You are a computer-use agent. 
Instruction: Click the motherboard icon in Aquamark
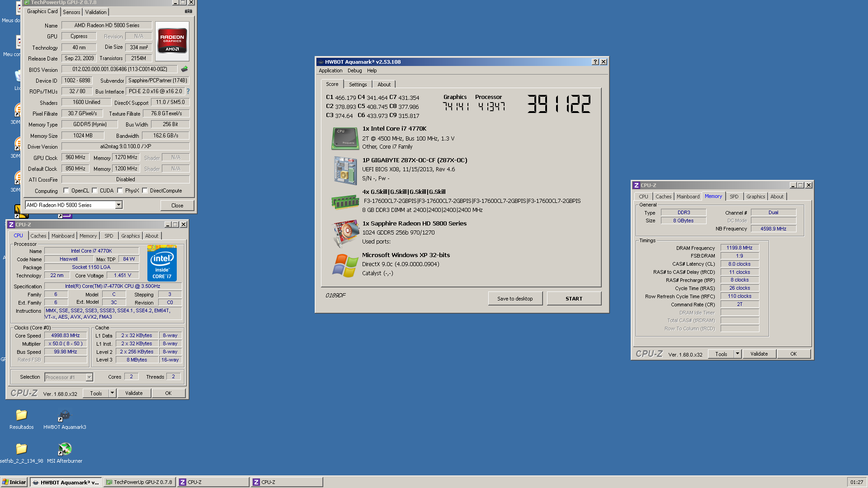pyautogui.click(x=345, y=170)
